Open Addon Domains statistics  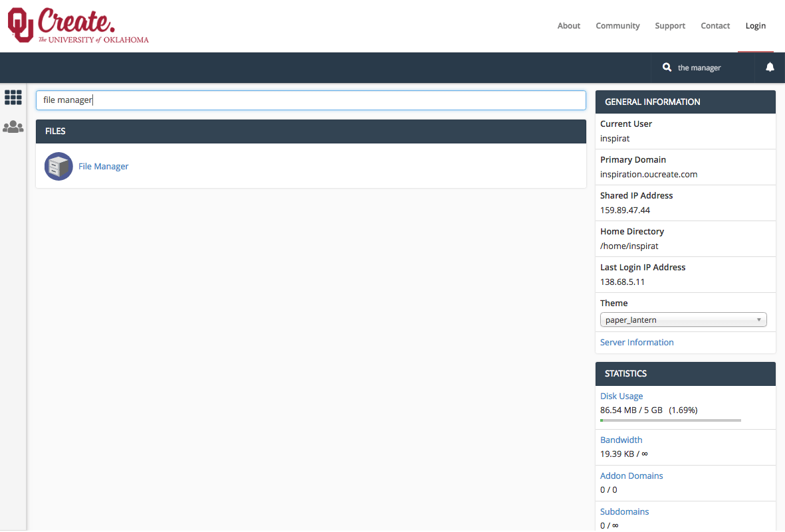pos(631,476)
